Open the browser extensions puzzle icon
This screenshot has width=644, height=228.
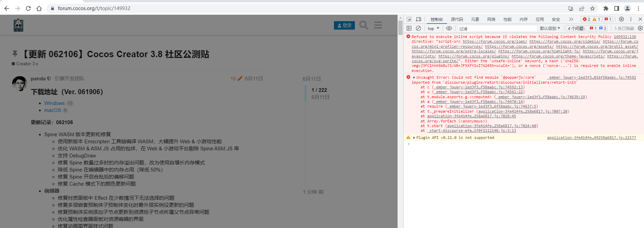(x=606, y=8)
